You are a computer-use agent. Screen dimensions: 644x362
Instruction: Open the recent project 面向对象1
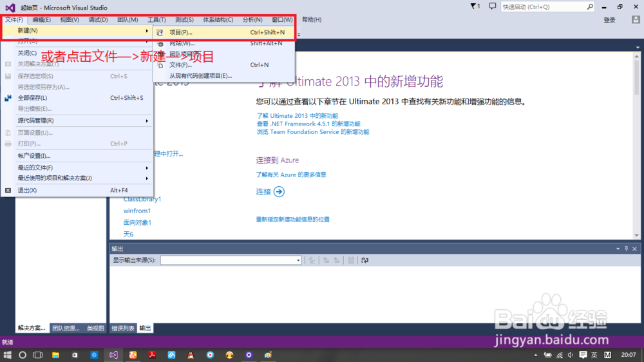137,222
